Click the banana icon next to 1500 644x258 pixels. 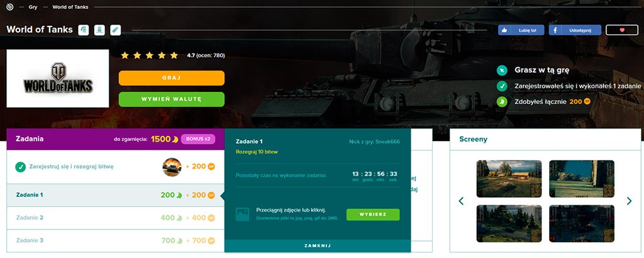(175, 139)
